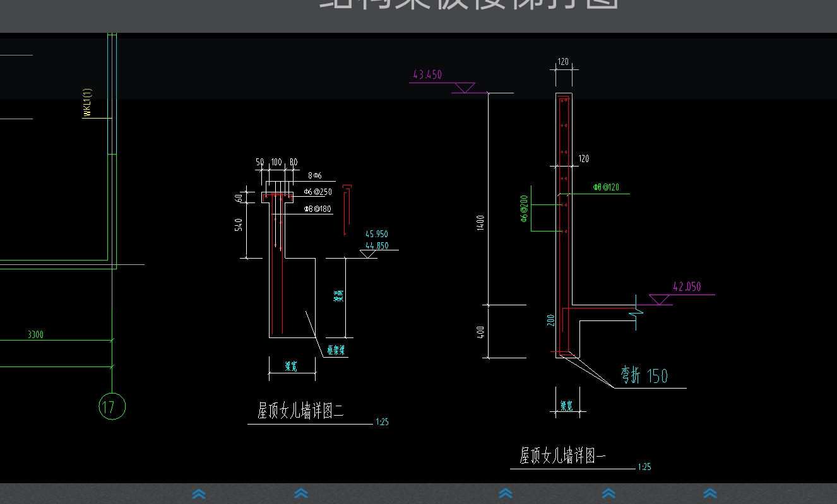Click the cyan elevation value 45.950
837x504 pixels.
click(x=377, y=235)
